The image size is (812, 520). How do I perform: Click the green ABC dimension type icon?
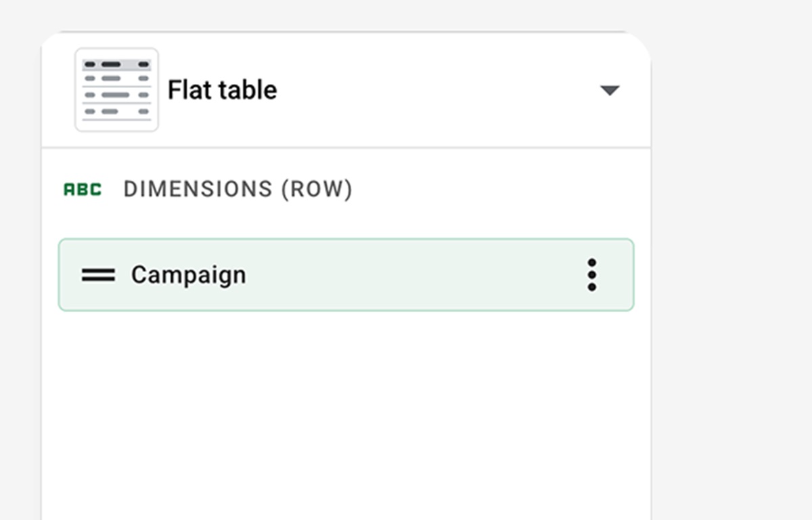tap(83, 190)
